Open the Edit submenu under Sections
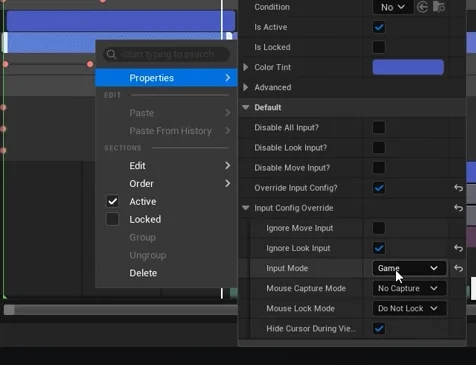The width and height of the screenshot is (476, 365). pos(166,166)
